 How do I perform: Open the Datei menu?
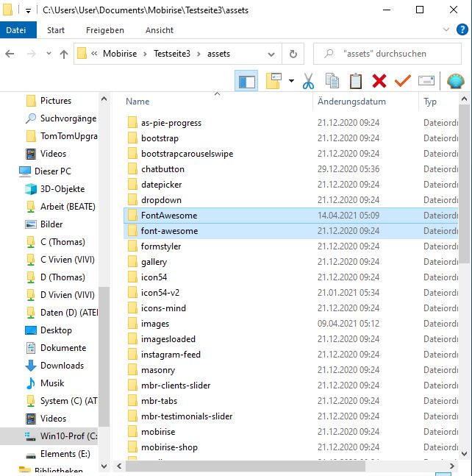tap(15, 30)
